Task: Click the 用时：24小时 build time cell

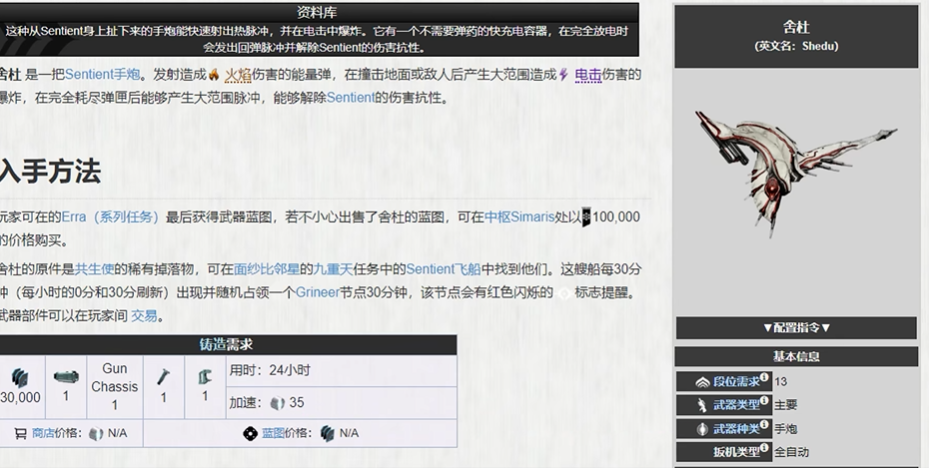Action: (x=341, y=371)
